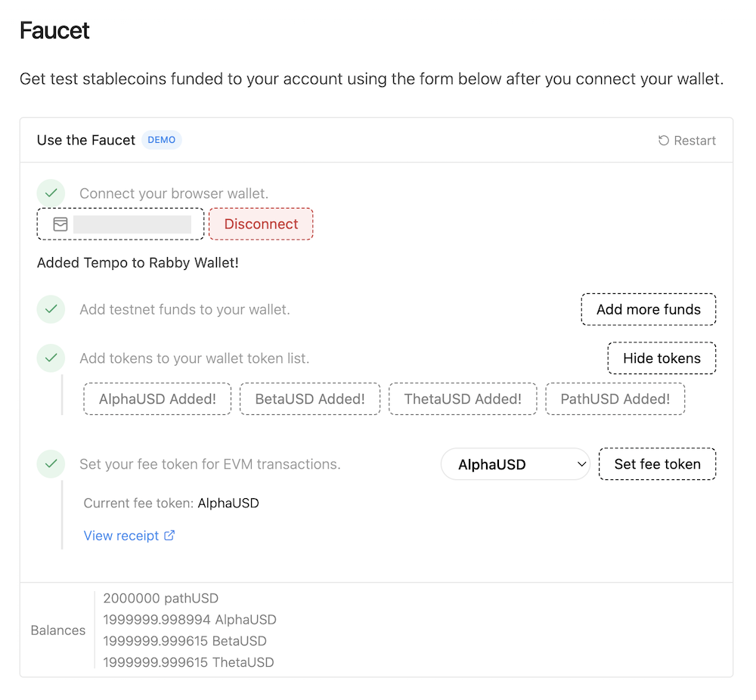Click the wallet envelope icon

pos(58,224)
